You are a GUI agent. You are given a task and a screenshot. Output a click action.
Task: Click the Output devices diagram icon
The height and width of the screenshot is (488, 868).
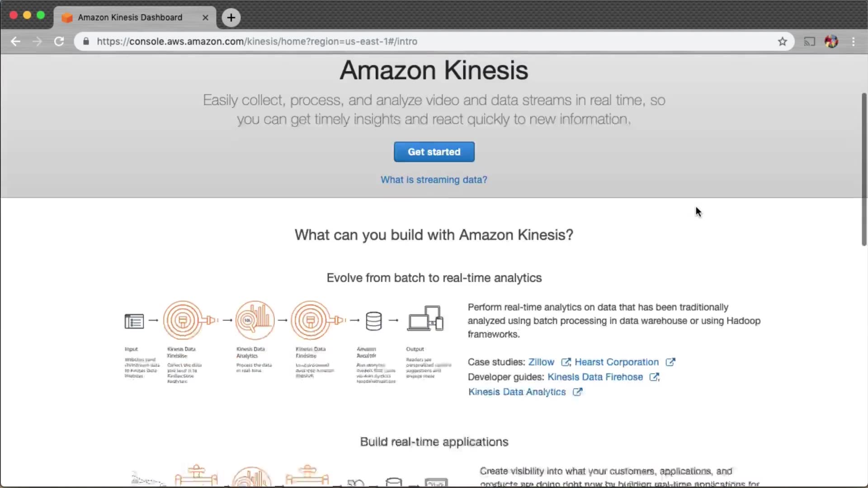425,319
